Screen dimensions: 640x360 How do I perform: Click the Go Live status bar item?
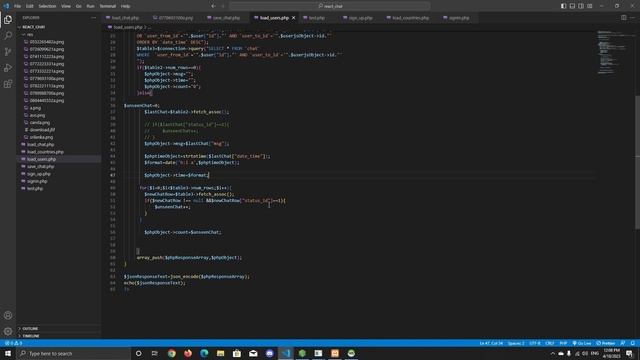pyautogui.click(x=582, y=343)
